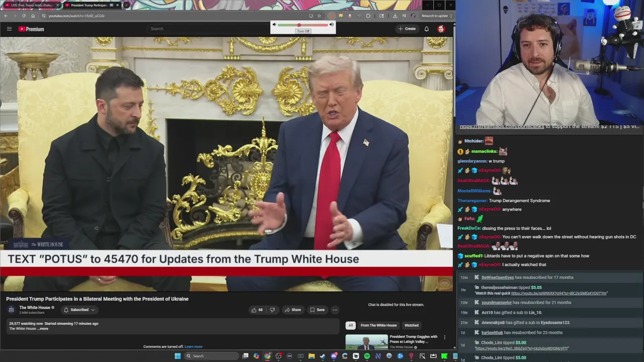This screenshot has height=362, width=644.
Task: Click the quiet speaker icon in volume popup
Action: tap(274, 25)
